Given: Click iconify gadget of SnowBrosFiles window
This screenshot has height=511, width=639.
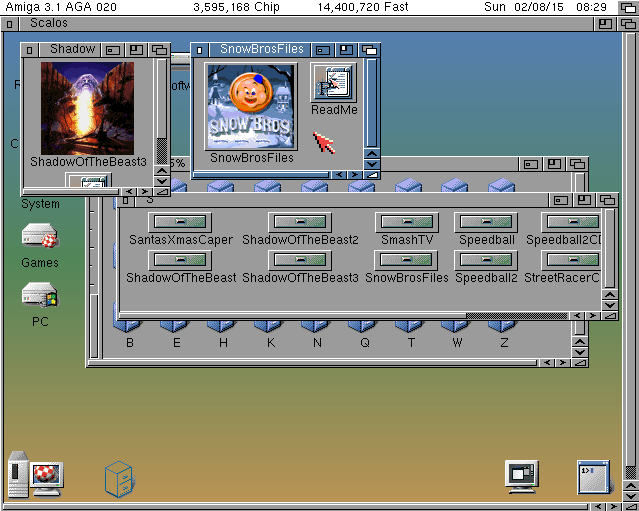Looking at the screenshot, I should [x=323, y=50].
